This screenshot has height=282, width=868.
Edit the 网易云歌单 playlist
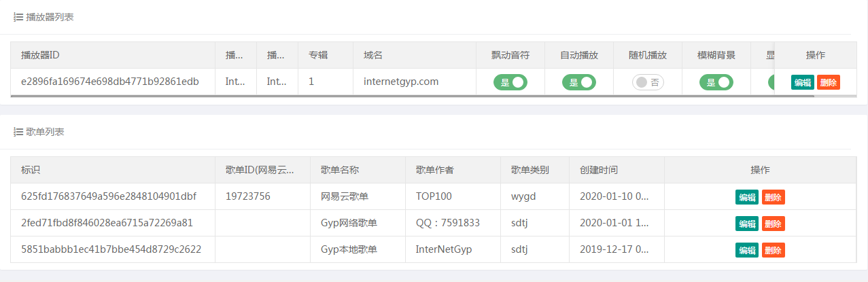tap(747, 197)
